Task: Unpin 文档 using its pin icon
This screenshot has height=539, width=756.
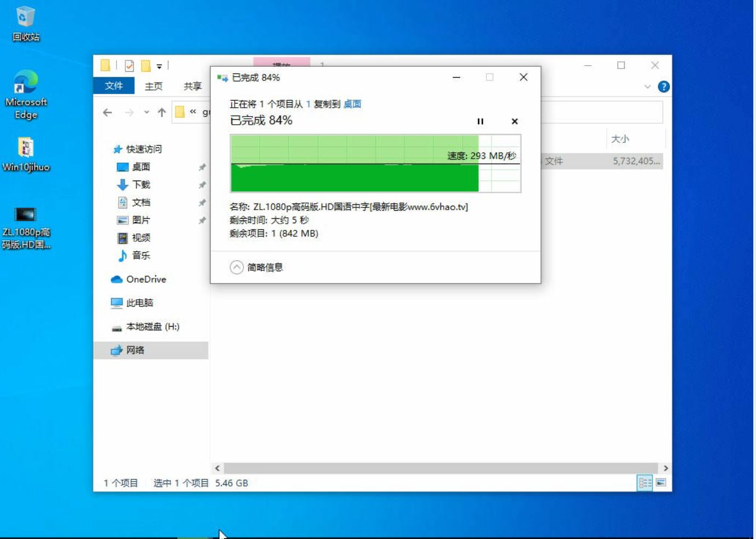Action: point(202,202)
